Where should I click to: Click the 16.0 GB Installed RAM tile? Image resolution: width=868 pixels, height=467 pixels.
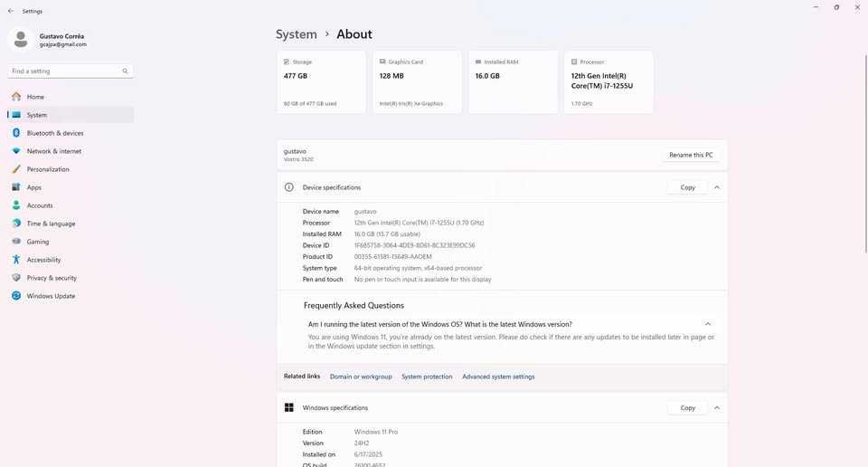pyautogui.click(x=514, y=82)
